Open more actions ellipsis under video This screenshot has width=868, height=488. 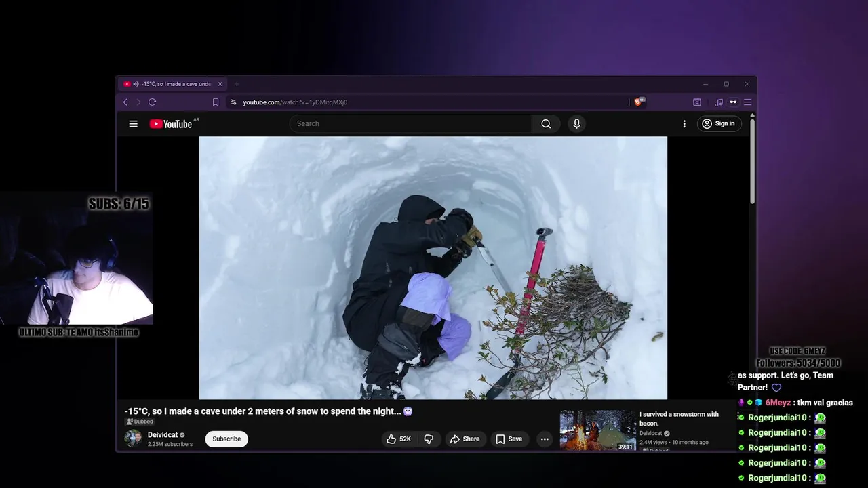(545, 439)
